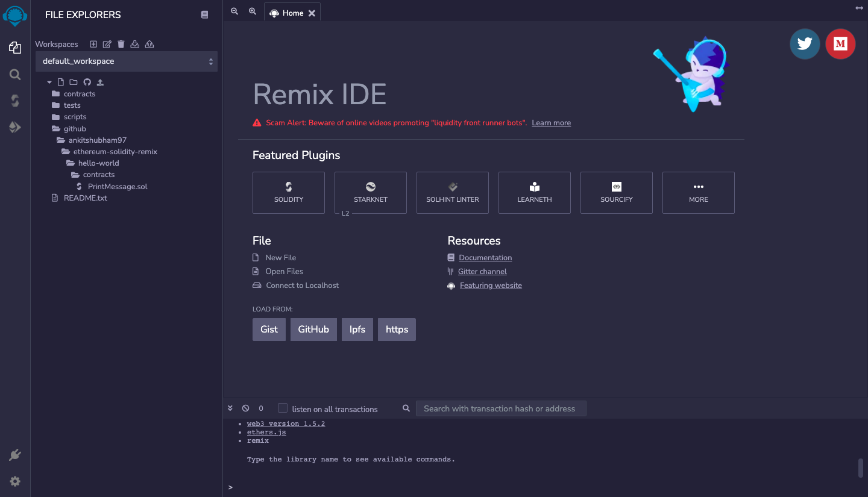Load from Gist button
The width and height of the screenshot is (868, 497).
[x=269, y=330]
